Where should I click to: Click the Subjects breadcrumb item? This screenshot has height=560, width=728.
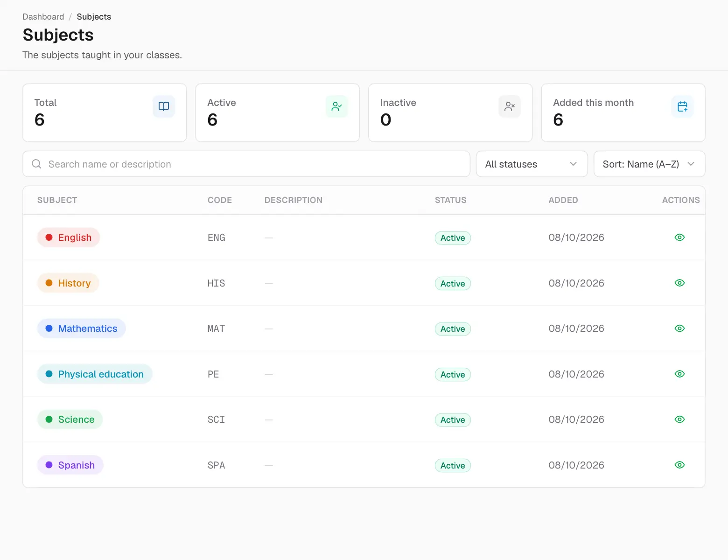[x=94, y=17]
